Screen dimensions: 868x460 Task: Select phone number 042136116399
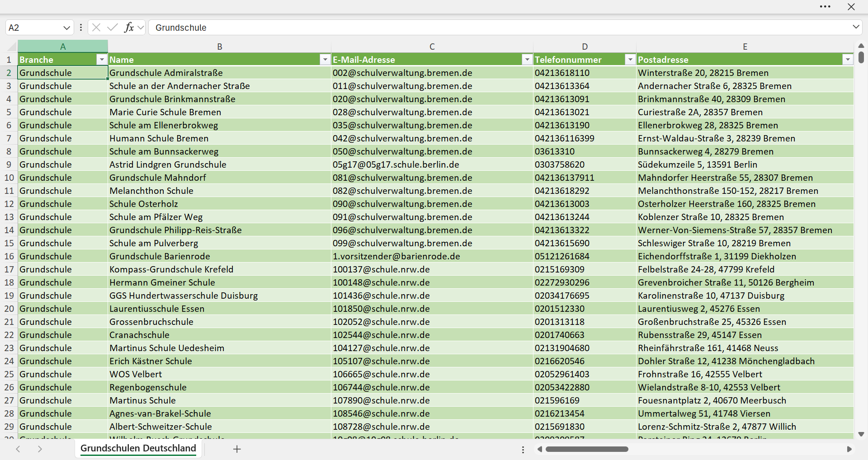[585, 138]
